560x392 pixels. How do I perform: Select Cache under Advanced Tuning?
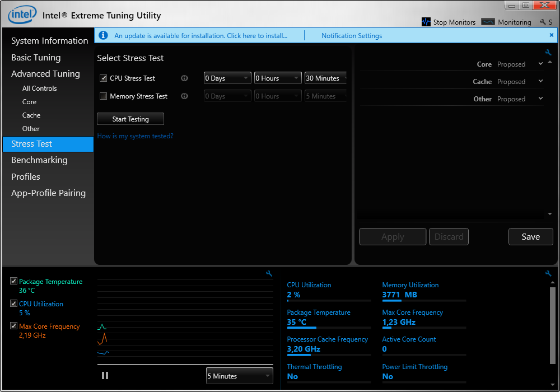pos(31,115)
